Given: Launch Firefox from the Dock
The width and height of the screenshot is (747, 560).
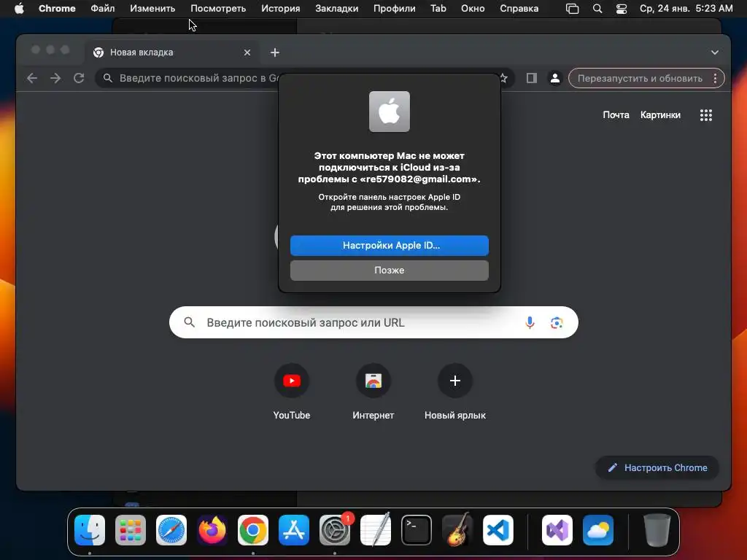Looking at the screenshot, I should click(x=212, y=530).
